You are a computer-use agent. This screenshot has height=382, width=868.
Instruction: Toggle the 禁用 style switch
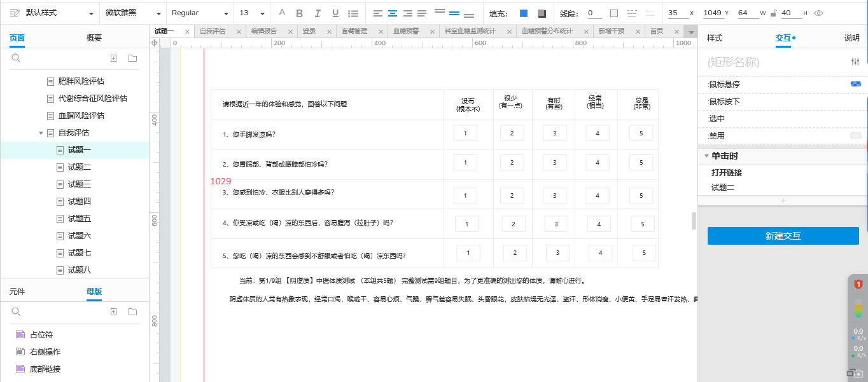click(x=856, y=135)
